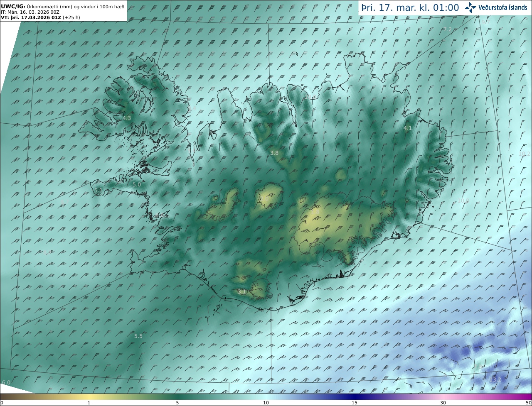
Task: Click the 5.0 value on Snæfellsnes peninsula
Action: [137, 184]
